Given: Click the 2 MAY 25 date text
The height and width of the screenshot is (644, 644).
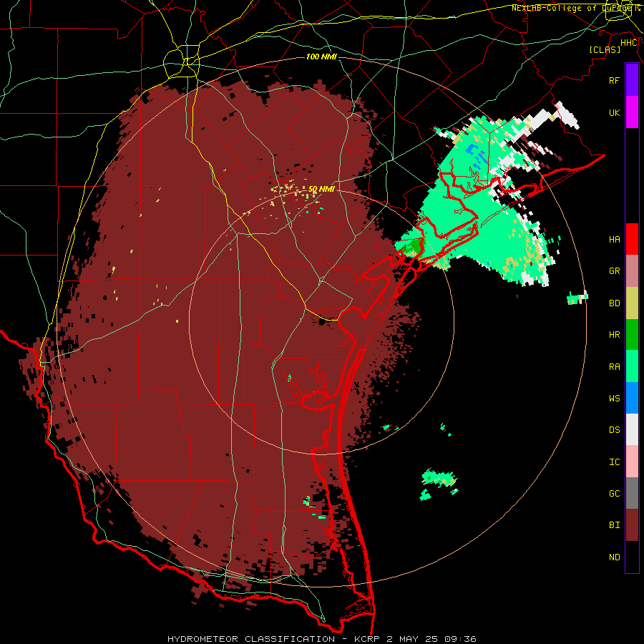Looking at the screenshot, I should coord(413,639).
